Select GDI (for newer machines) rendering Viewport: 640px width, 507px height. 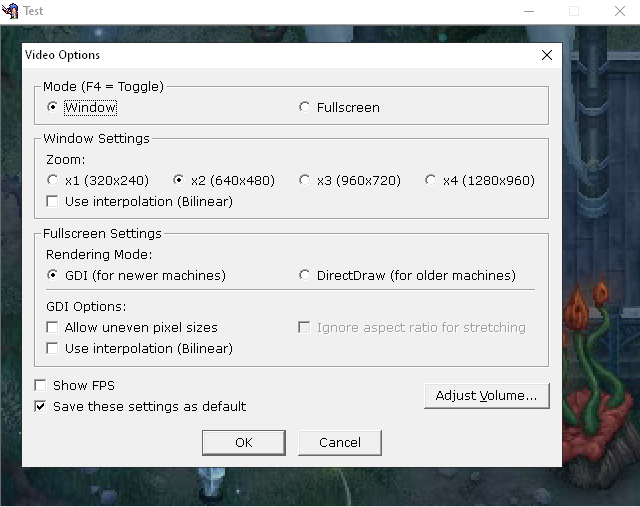pyautogui.click(x=52, y=275)
